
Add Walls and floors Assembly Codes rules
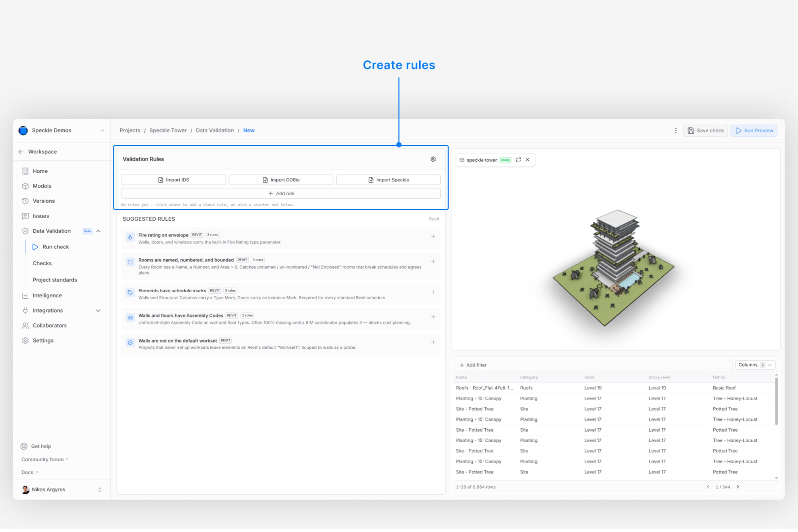[433, 317]
